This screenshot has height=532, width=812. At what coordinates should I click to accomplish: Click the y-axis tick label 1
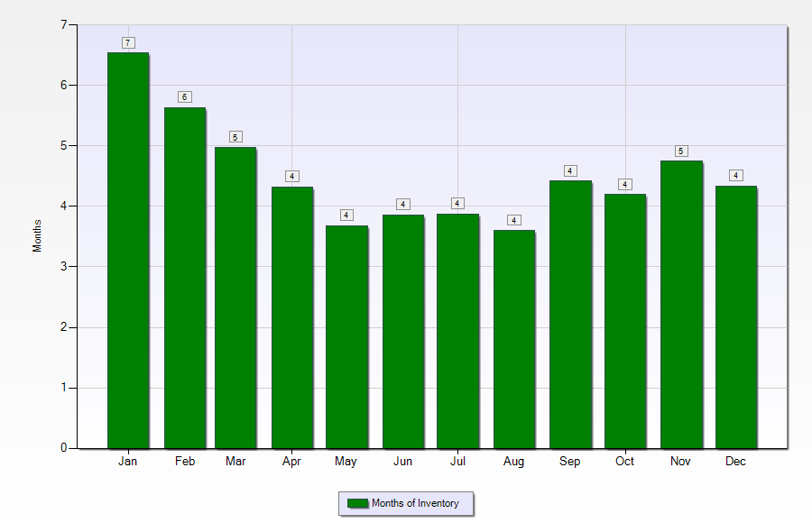(64, 388)
